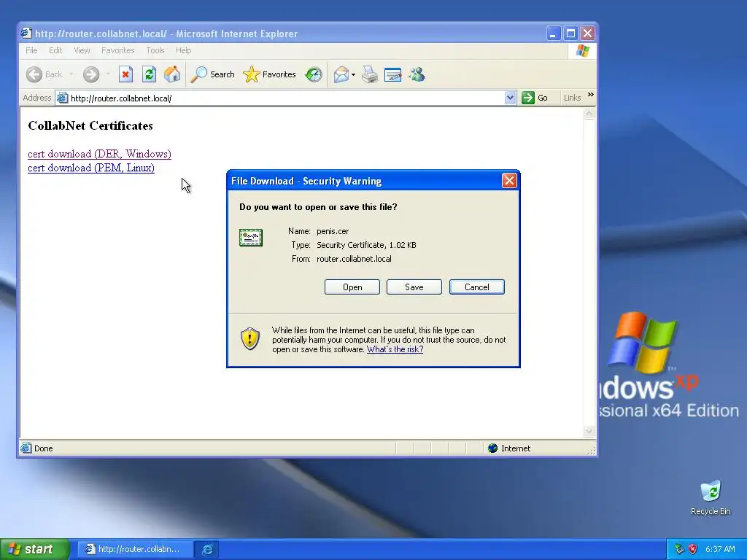Image resolution: width=747 pixels, height=560 pixels.
Task: Expand the Links toolbar chevron
Action: pos(591,95)
